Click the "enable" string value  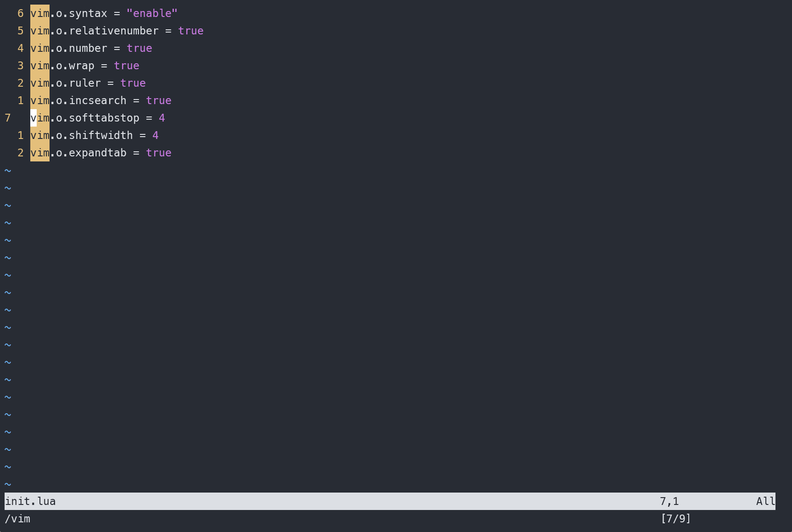click(152, 13)
